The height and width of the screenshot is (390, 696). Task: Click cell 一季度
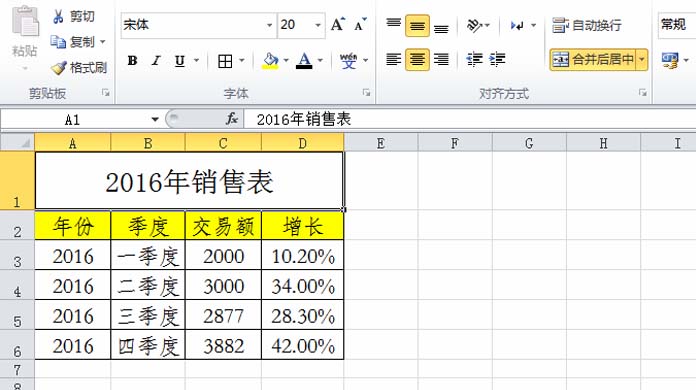(148, 256)
